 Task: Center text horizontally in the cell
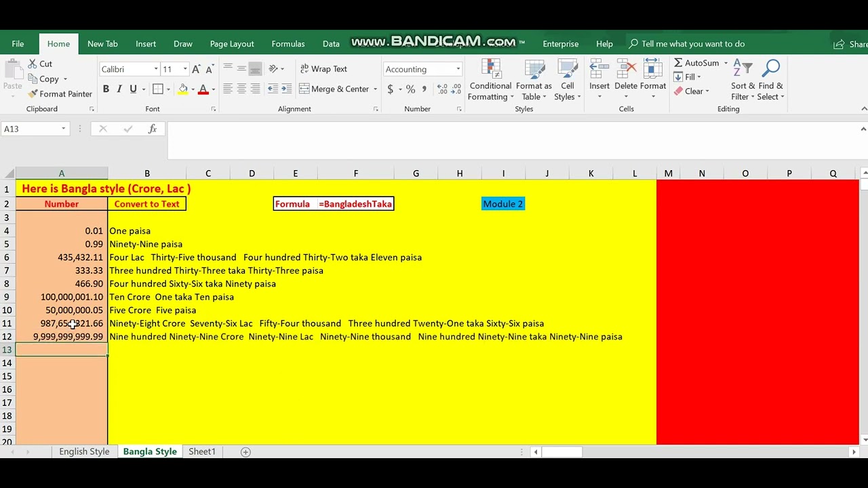point(241,89)
